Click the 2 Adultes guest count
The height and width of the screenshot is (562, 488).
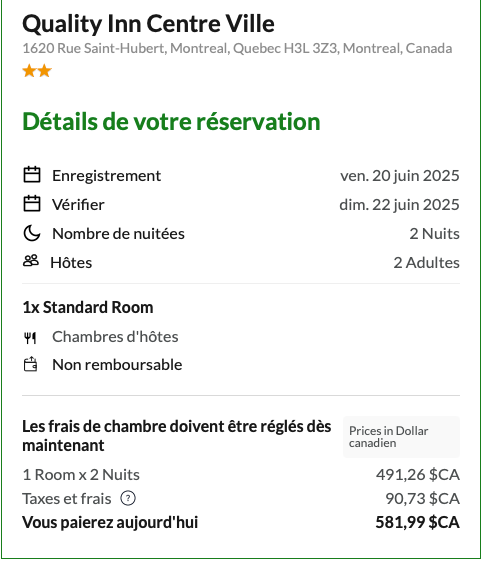coord(427,263)
